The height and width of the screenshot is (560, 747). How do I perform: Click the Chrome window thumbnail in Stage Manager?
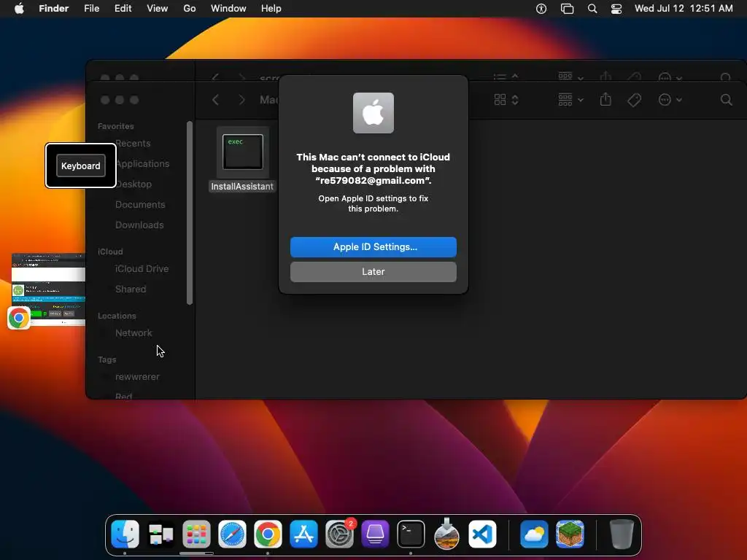48,289
